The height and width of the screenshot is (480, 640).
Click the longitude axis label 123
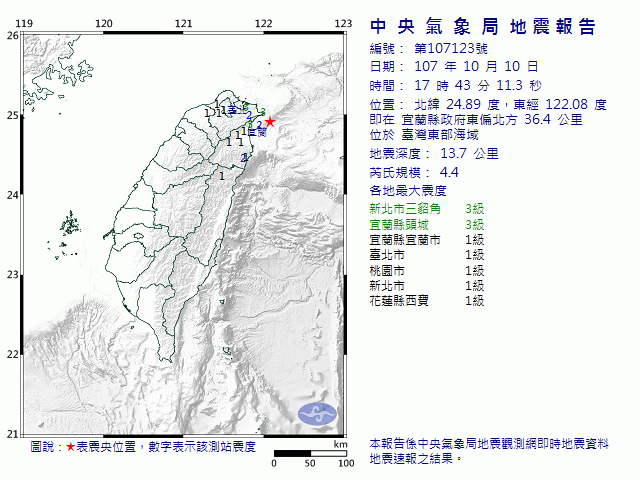[x=343, y=23]
